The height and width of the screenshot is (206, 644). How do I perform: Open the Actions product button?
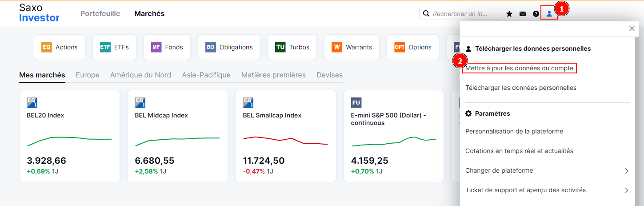pos(60,47)
